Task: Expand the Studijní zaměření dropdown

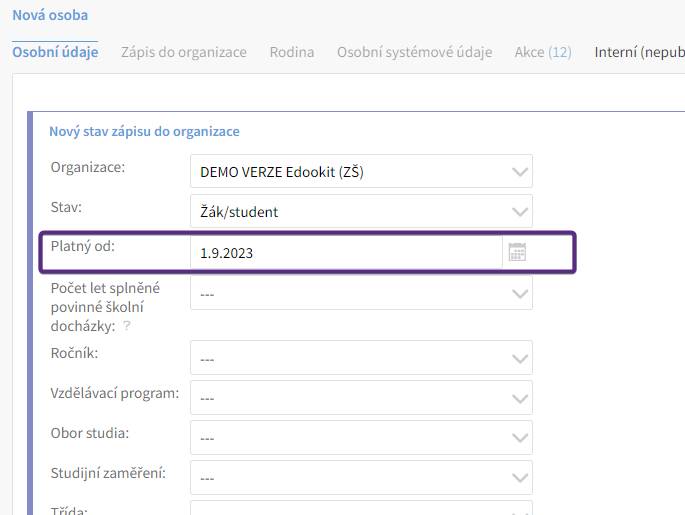Action: coord(361,477)
